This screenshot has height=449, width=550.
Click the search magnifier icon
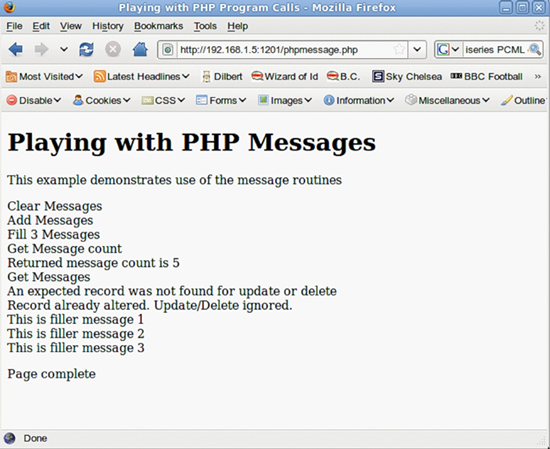click(535, 49)
